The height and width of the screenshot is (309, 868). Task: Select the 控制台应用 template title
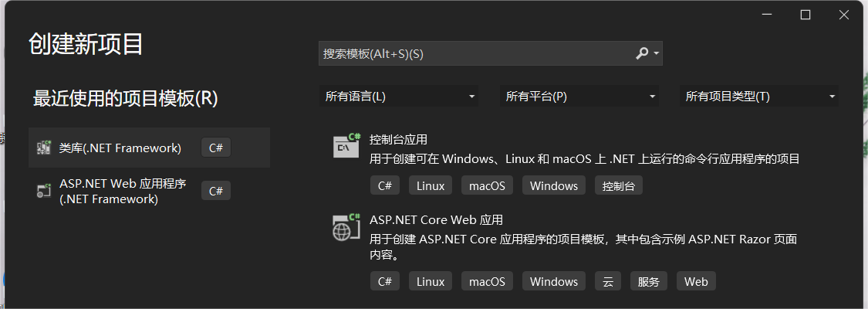[398, 140]
